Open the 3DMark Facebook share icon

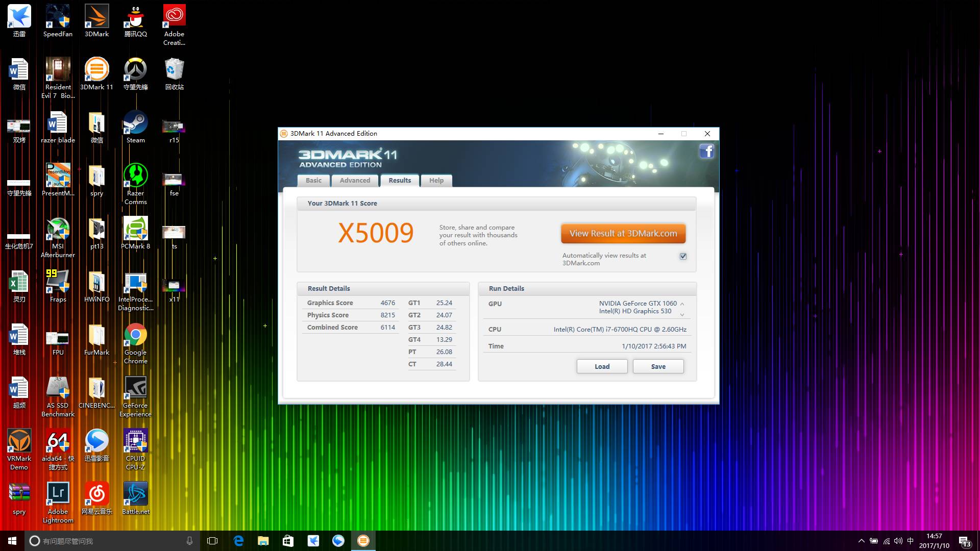pyautogui.click(x=707, y=151)
